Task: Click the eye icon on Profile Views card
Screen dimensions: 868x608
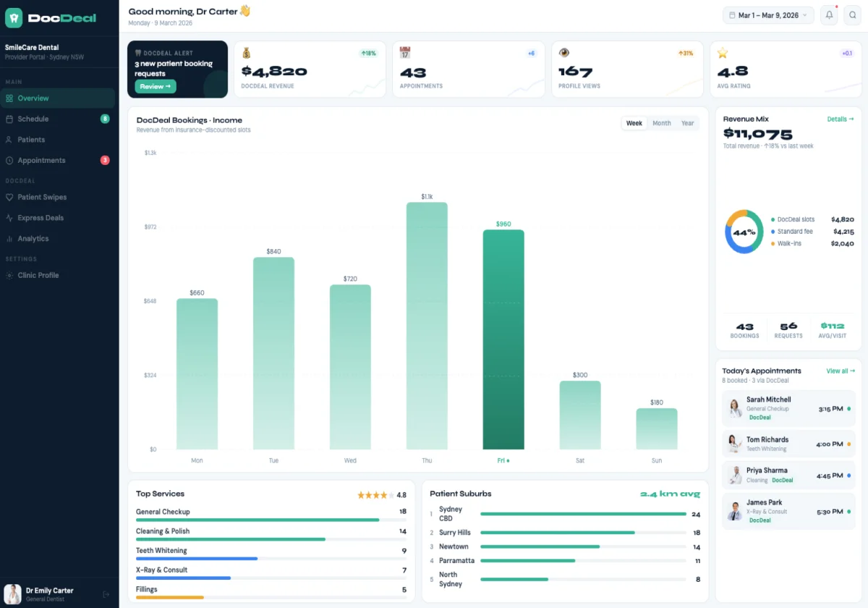Action: click(x=564, y=53)
